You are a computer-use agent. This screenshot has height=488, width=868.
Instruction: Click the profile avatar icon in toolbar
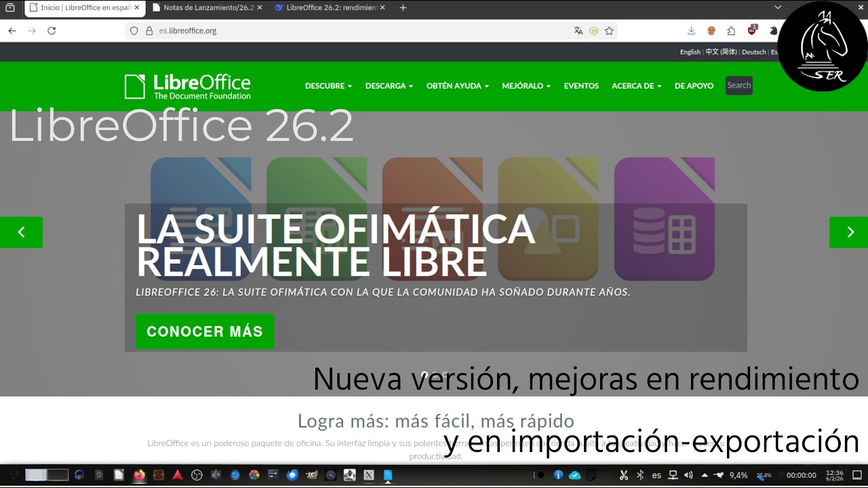tap(711, 30)
